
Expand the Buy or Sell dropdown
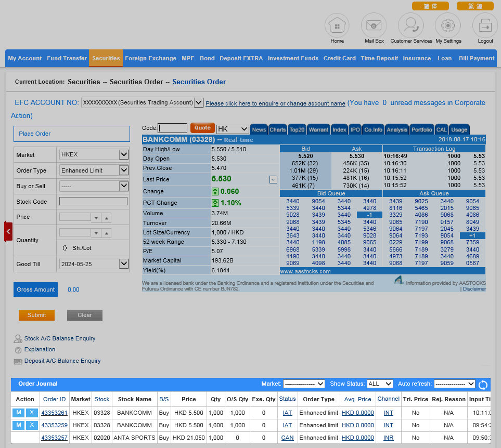(x=94, y=186)
